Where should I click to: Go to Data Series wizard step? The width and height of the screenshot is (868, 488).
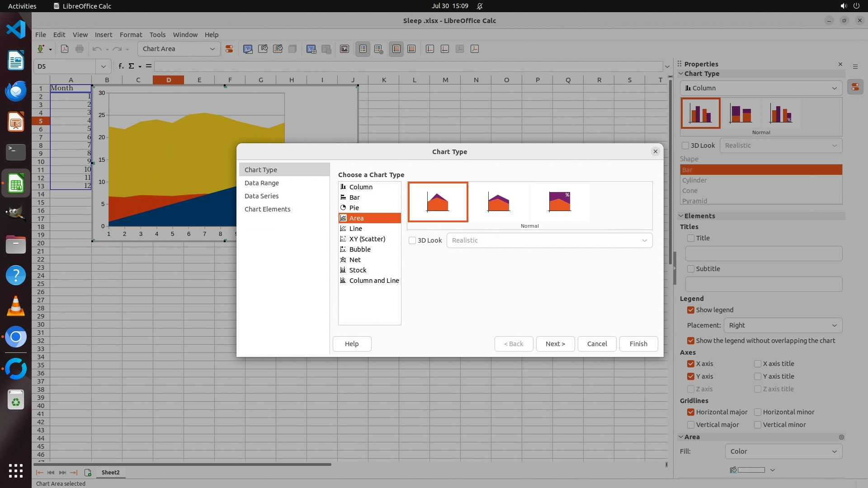click(x=261, y=196)
